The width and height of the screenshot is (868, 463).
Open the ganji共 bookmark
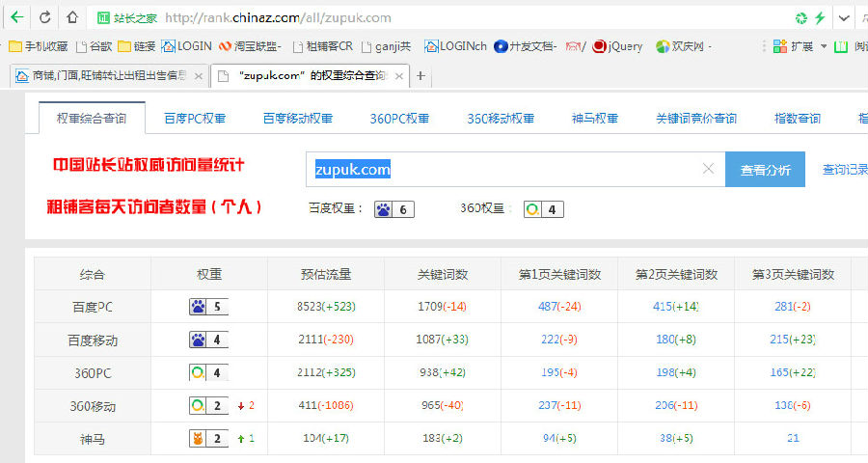pyautogui.click(x=386, y=46)
